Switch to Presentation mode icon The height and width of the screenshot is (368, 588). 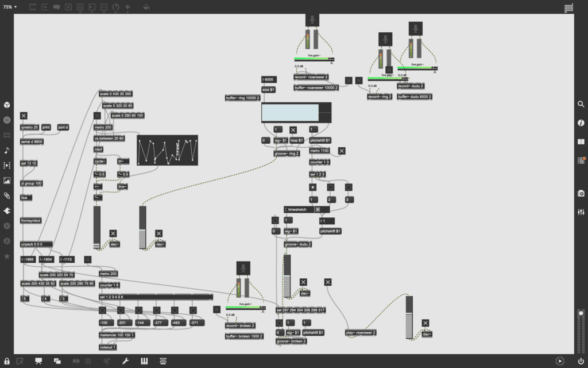[x=38, y=361]
